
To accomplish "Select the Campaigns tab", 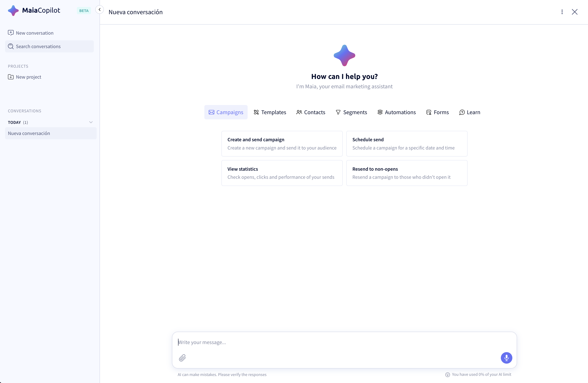I will click(x=226, y=112).
